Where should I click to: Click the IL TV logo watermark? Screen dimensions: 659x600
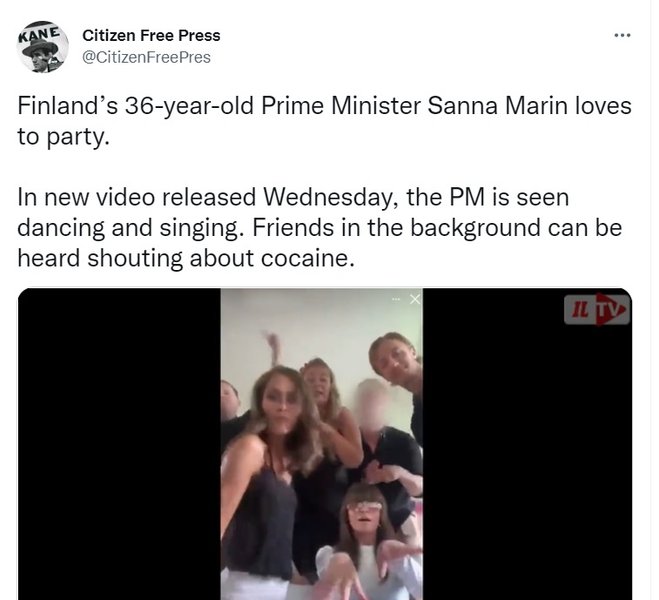click(596, 310)
